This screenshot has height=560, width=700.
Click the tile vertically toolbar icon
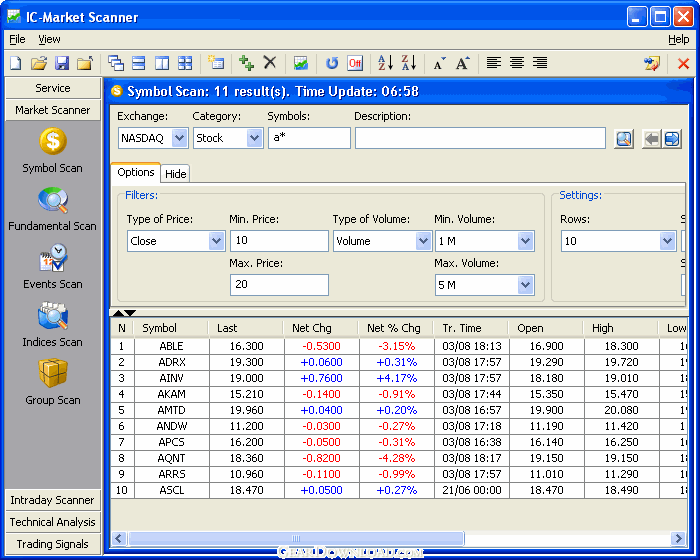point(162,63)
